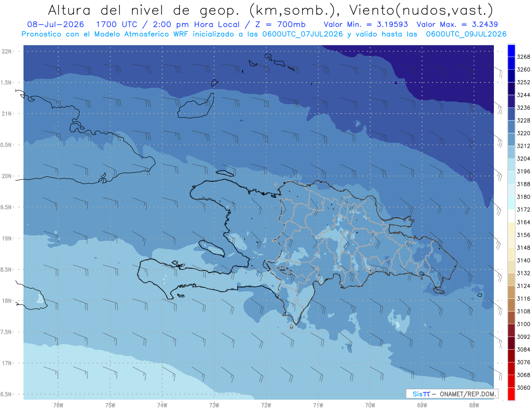The width and height of the screenshot is (532, 411).
Task: Click the 3100 color bar label
Action: coord(524,324)
